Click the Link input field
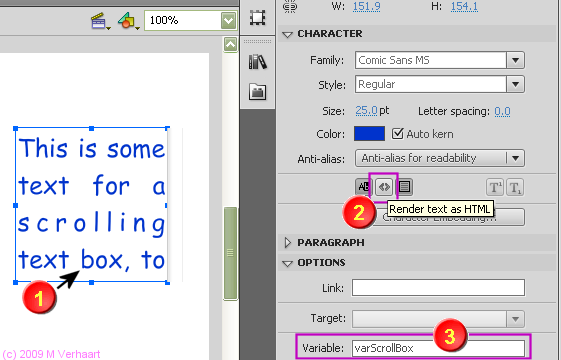The height and width of the screenshot is (360, 561). [x=438, y=287]
